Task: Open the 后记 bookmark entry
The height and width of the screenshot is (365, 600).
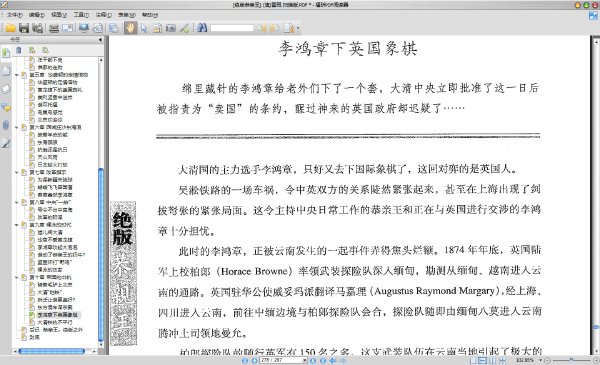Action: [56, 330]
